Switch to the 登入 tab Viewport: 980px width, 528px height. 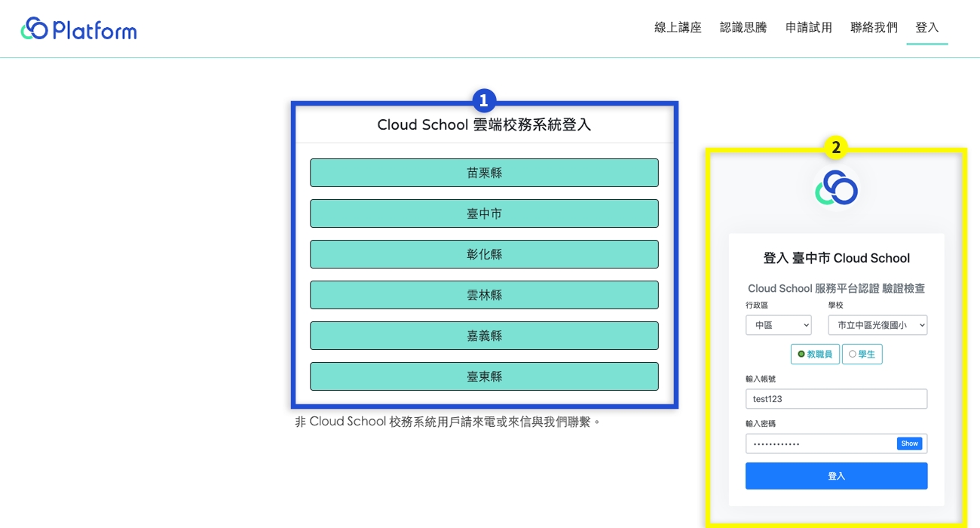point(926,28)
